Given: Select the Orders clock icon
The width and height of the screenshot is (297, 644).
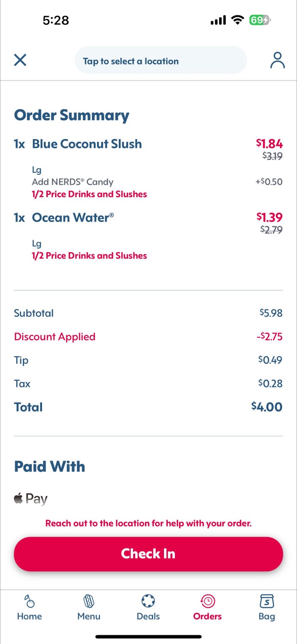Looking at the screenshot, I should 207,601.
